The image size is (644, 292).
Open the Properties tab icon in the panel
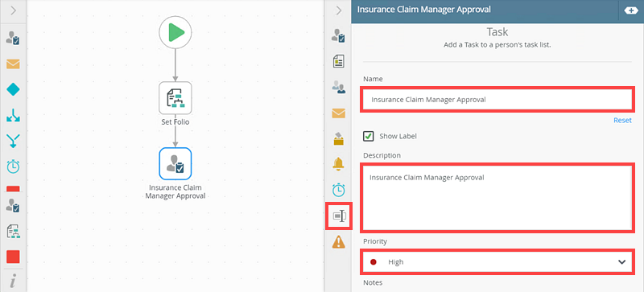(x=338, y=216)
